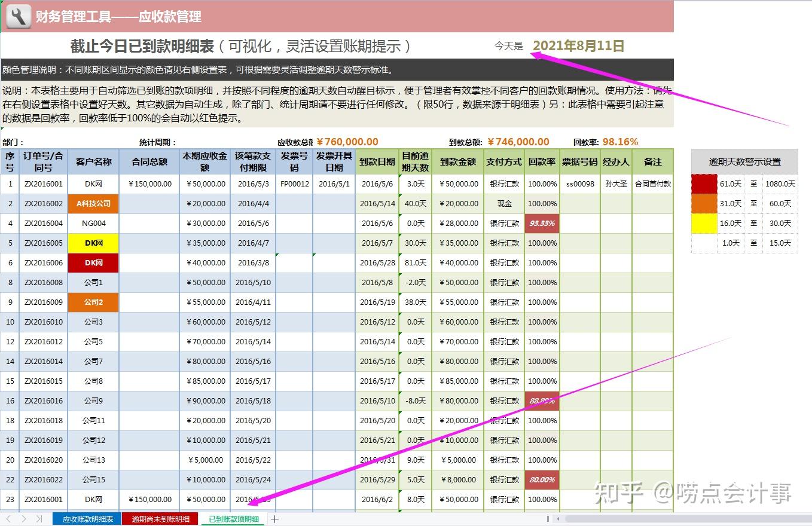Click the 合同总额 column header

click(149, 161)
